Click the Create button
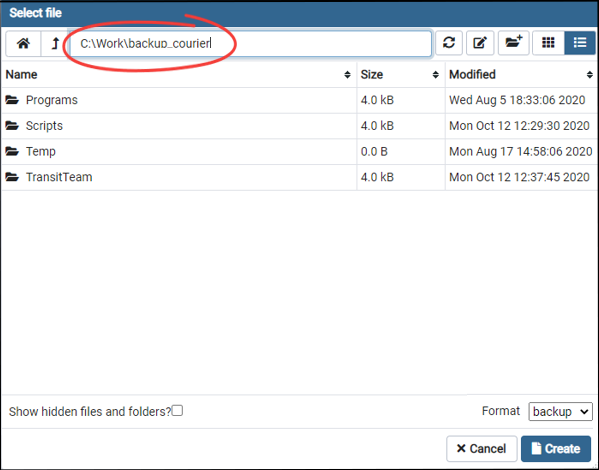The width and height of the screenshot is (599, 470). pyautogui.click(x=556, y=449)
